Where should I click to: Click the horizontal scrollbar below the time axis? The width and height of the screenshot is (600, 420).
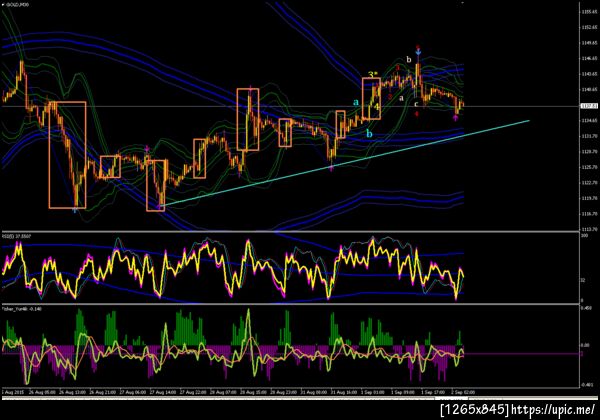tap(298, 398)
